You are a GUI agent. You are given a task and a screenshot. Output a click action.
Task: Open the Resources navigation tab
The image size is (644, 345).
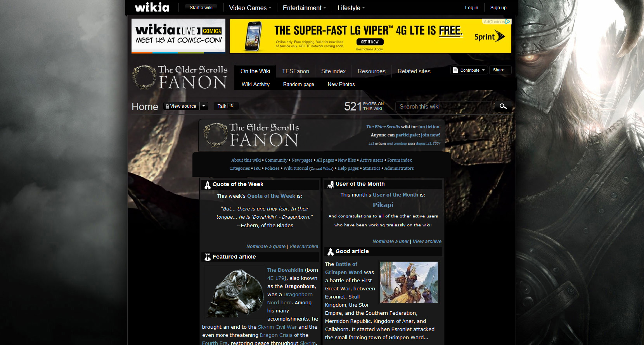click(x=372, y=71)
